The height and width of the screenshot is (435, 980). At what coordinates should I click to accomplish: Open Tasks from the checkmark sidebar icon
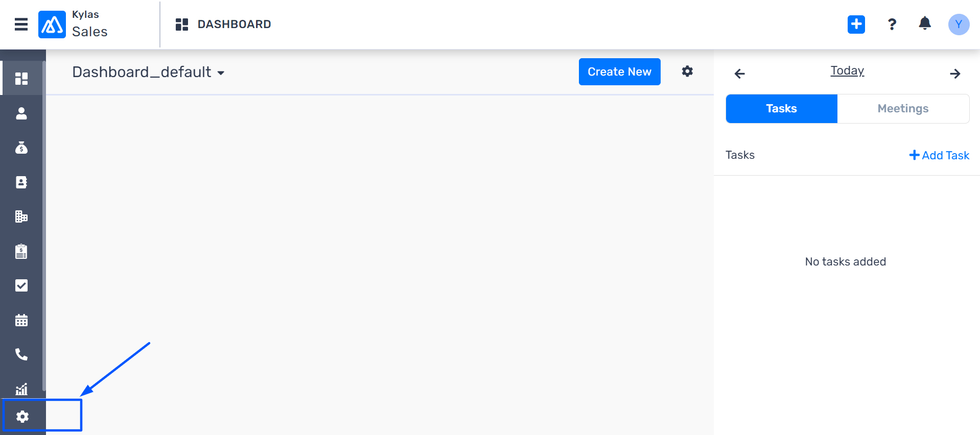pos(21,285)
